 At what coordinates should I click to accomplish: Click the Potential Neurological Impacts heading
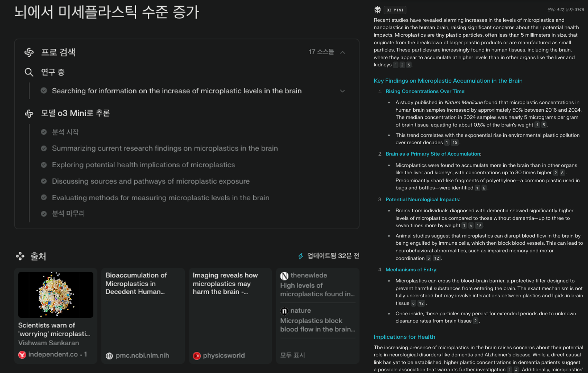coord(422,199)
